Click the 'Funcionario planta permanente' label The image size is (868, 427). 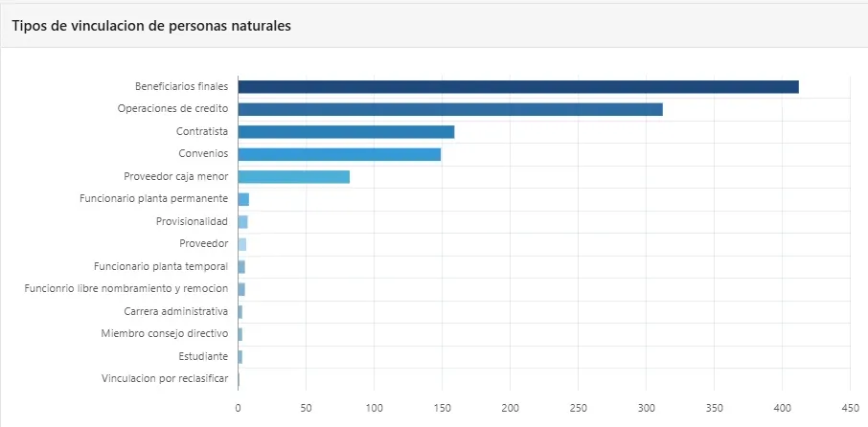(x=154, y=199)
